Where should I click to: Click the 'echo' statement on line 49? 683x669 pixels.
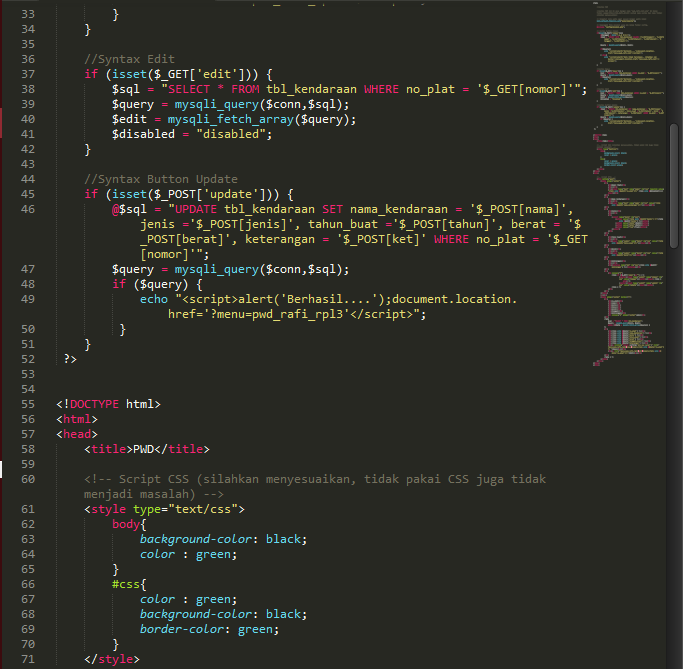[x=154, y=299]
